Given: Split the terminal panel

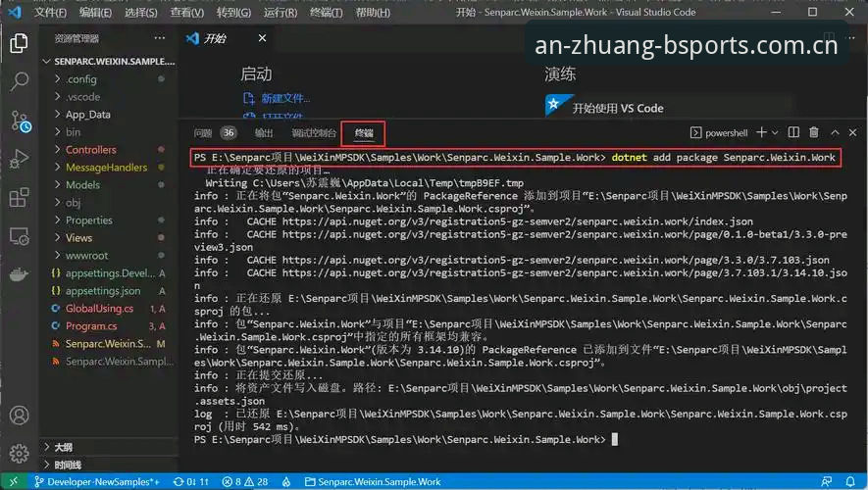Looking at the screenshot, I should (x=793, y=132).
